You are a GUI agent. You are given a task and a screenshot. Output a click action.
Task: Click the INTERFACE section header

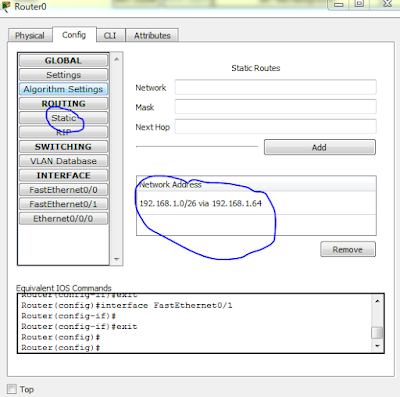tap(63, 175)
